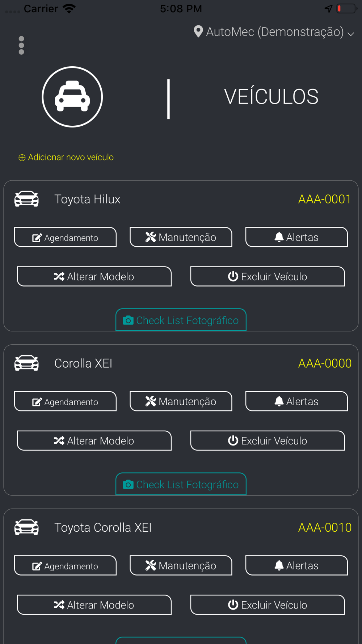Add a new vehicle via Adicionar novo veículo
The image size is (362, 644).
point(66,157)
